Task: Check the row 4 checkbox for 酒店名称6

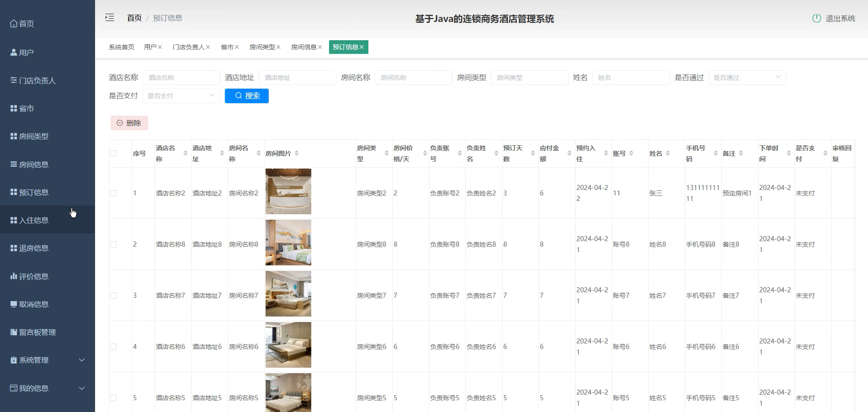Action: tap(113, 347)
